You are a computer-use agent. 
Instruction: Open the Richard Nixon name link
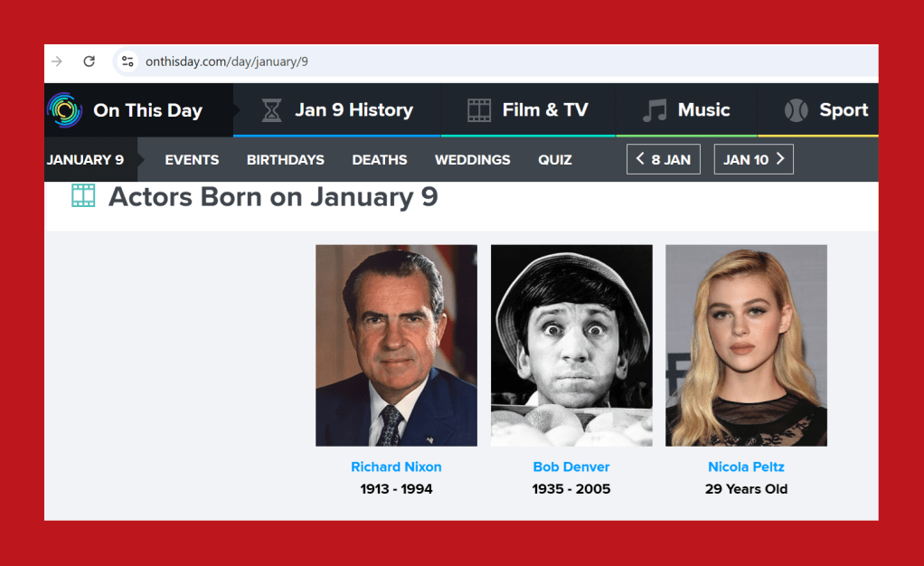pos(396,467)
